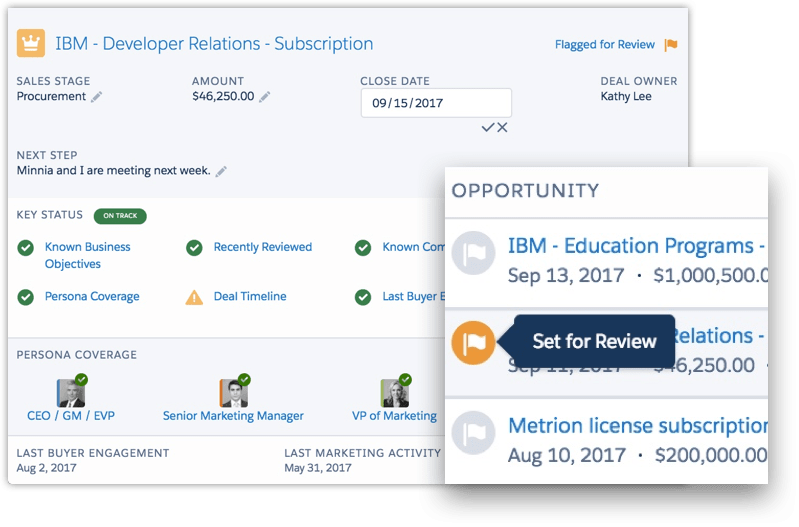Open the Persona Coverage status link
799x527 pixels.
92,297
